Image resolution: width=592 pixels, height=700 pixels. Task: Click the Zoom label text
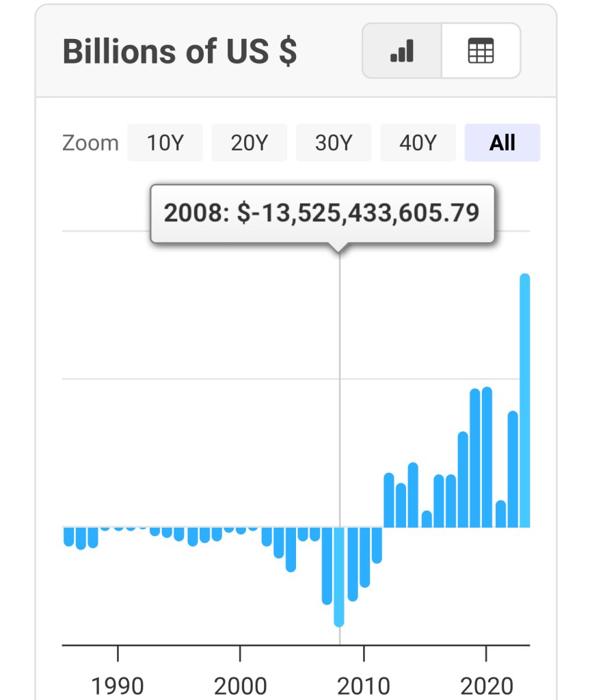[x=90, y=143]
